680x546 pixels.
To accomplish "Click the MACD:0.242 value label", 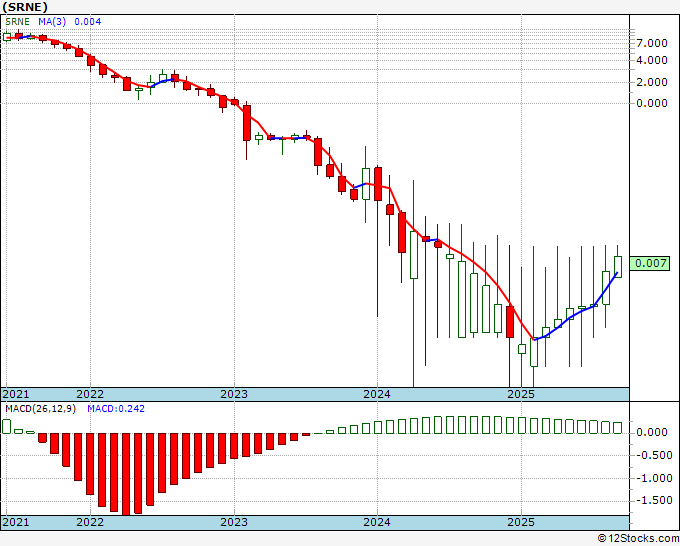I will pos(116,409).
